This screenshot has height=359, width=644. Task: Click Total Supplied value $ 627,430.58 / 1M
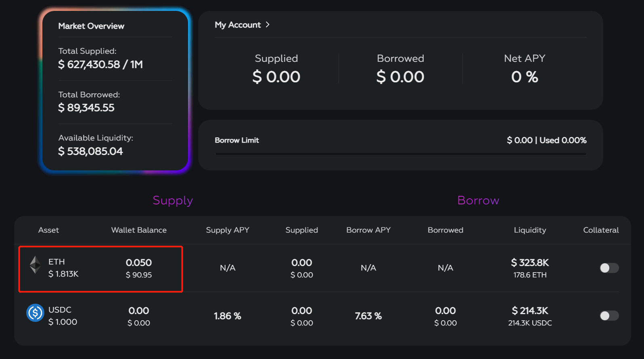coord(100,65)
